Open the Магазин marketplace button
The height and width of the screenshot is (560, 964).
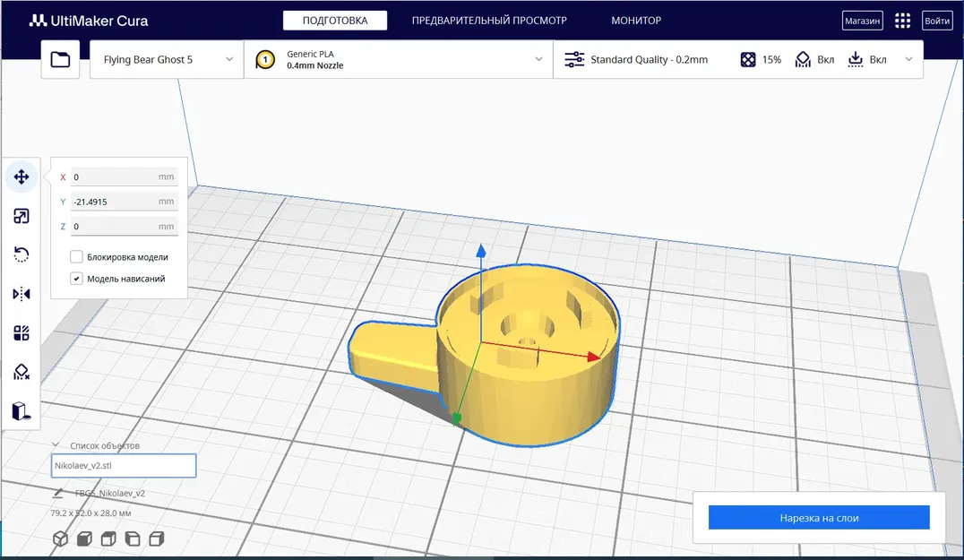coord(863,21)
